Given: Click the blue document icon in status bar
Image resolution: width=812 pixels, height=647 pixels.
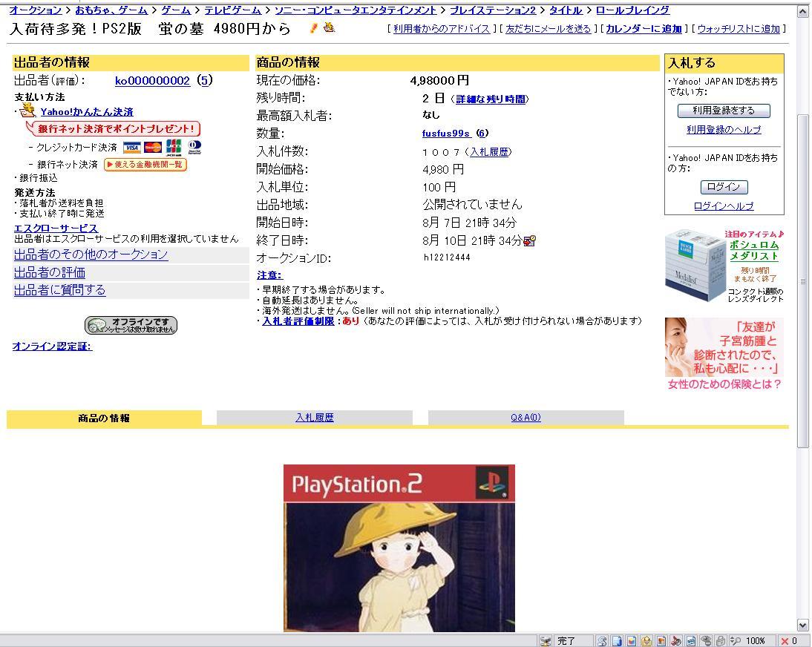Looking at the screenshot, I should 617,641.
